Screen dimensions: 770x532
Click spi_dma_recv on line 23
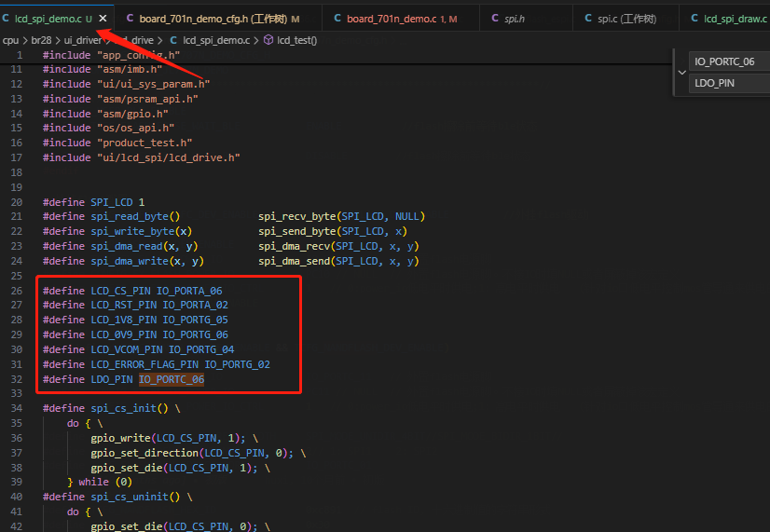pyautogui.click(x=295, y=246)
